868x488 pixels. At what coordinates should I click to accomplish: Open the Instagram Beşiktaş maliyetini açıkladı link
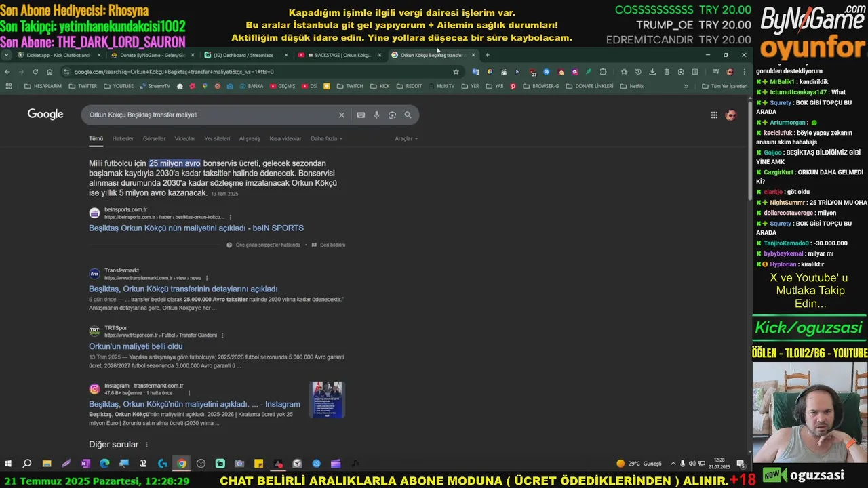point(195,404)
